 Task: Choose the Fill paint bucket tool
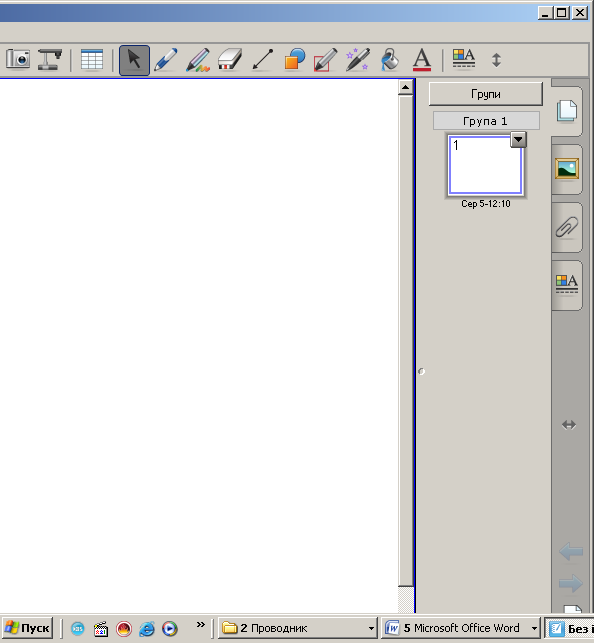(390, 60)
